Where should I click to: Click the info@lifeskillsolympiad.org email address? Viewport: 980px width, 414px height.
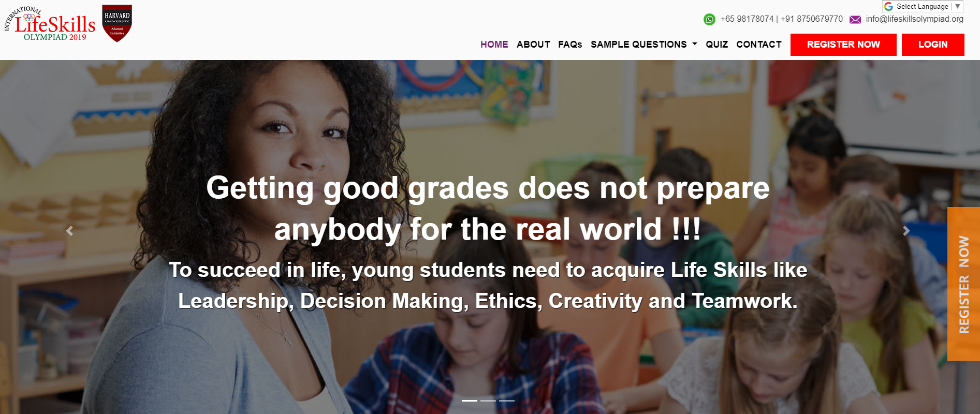click(914, 19)
